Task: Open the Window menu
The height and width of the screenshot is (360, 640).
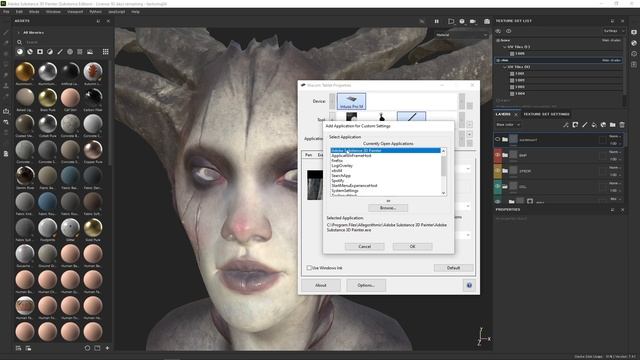Action: point(53,12)
